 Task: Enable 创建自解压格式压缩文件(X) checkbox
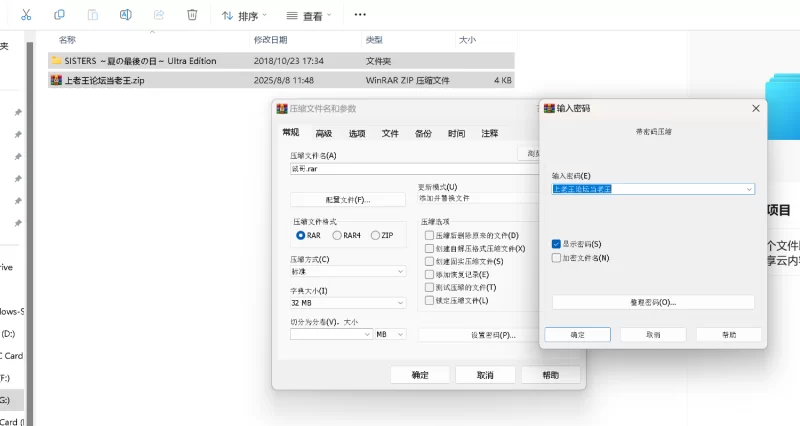coord(430,248)
